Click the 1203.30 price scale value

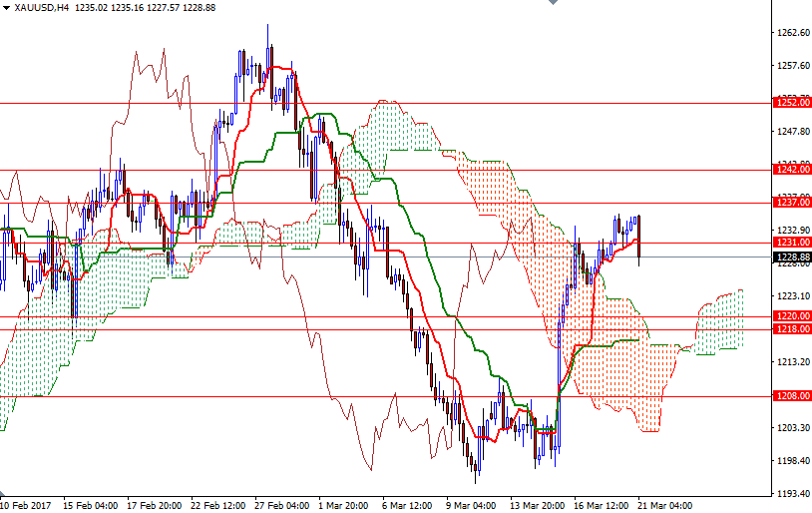[793, 427]
